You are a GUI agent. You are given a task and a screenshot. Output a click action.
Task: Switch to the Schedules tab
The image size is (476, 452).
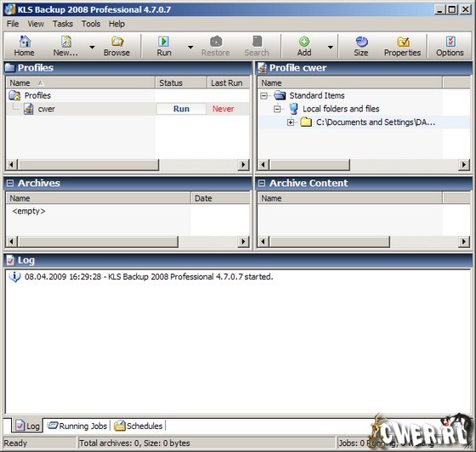pos(139,426)
